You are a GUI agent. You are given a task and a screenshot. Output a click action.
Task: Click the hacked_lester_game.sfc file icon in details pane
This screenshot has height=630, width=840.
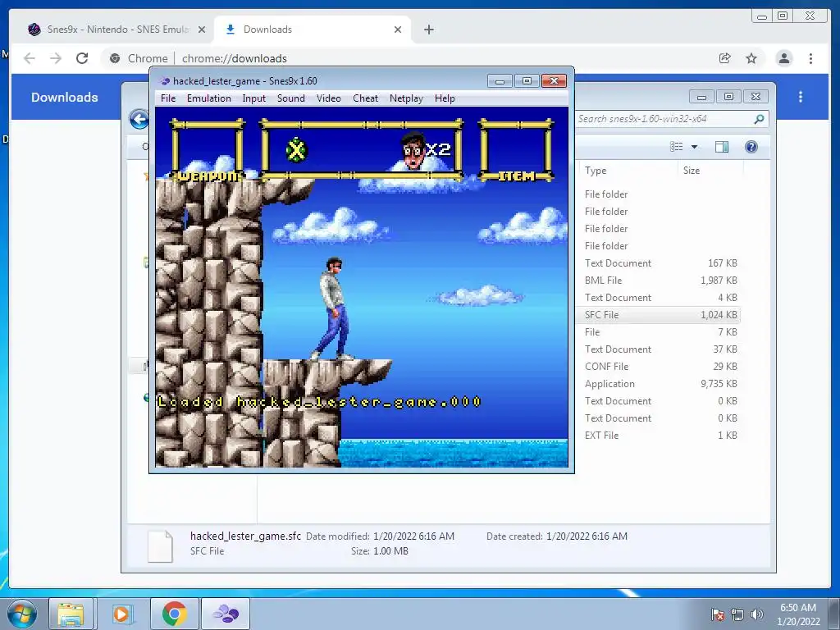click(160, 546)
